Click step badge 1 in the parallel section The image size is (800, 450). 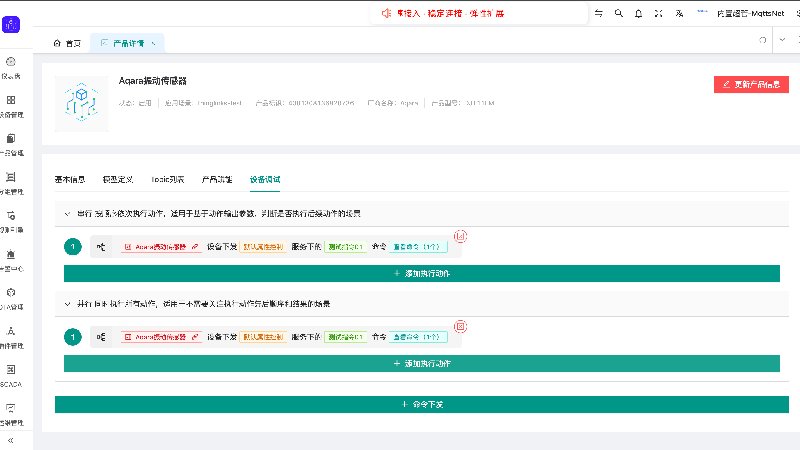pyautogui.click(x=73, y=337)
